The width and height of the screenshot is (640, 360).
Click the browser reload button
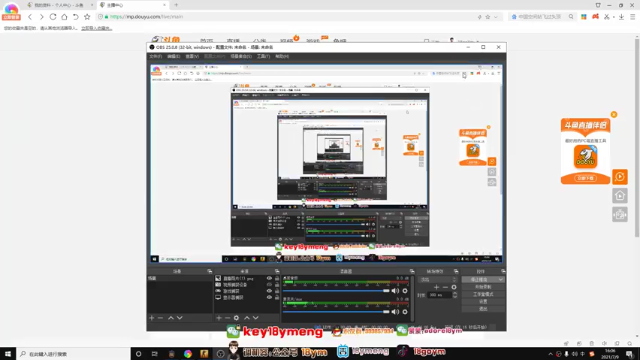(x=53, y=17)
